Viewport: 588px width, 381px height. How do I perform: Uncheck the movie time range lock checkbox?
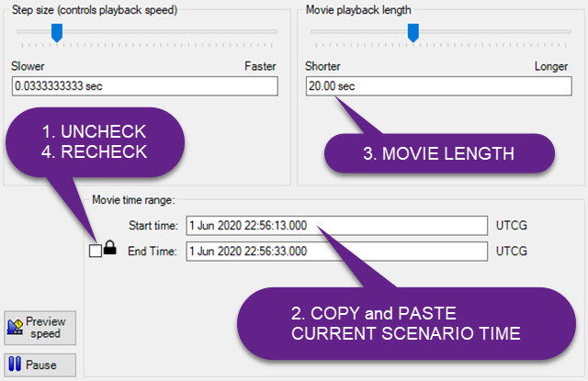pyautogui.click(x=96, y=252)
